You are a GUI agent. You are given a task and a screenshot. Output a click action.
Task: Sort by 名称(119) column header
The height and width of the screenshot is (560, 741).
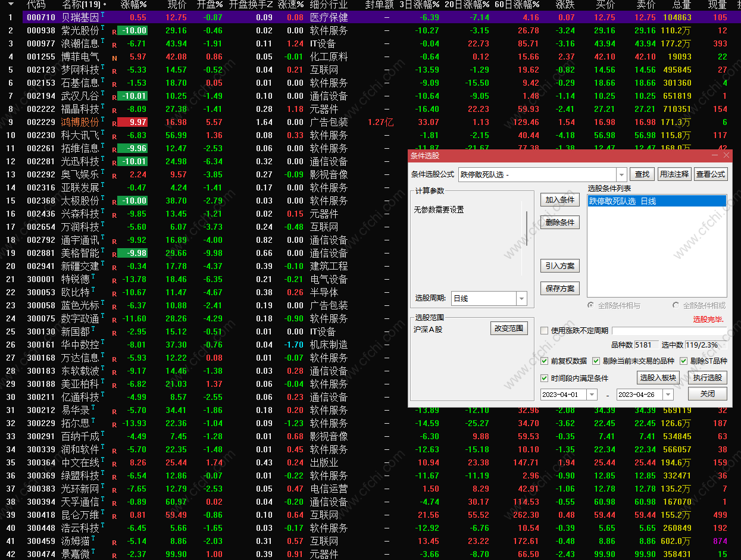(81, 5)
